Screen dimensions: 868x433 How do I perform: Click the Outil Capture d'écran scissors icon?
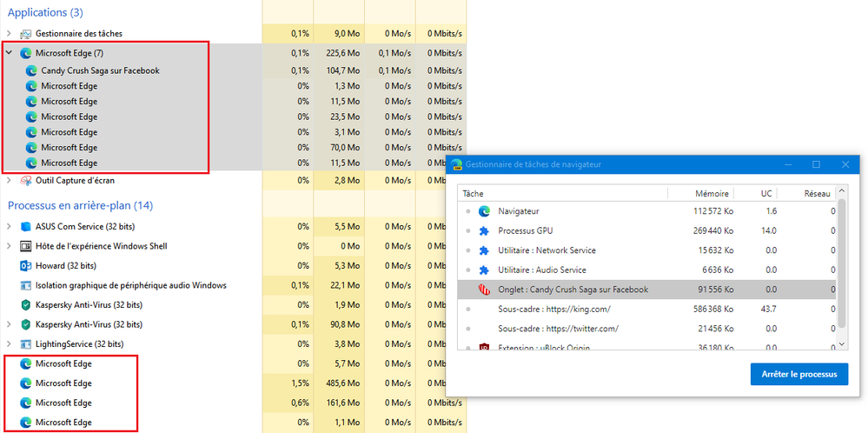(x=25, y=181)
